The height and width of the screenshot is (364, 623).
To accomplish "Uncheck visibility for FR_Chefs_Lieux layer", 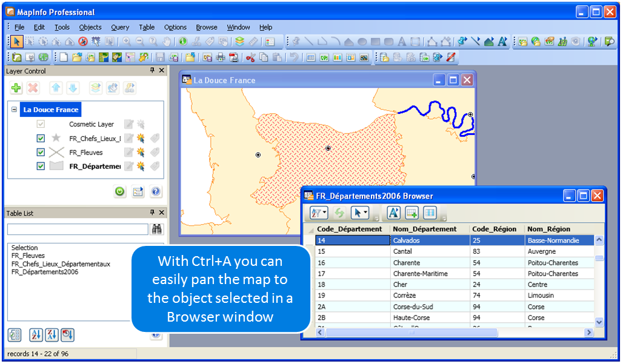I will (x=41, y=138).
